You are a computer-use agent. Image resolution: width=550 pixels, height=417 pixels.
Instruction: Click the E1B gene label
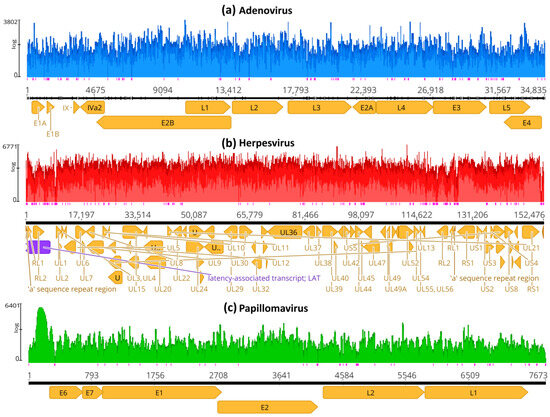[53, 134]
